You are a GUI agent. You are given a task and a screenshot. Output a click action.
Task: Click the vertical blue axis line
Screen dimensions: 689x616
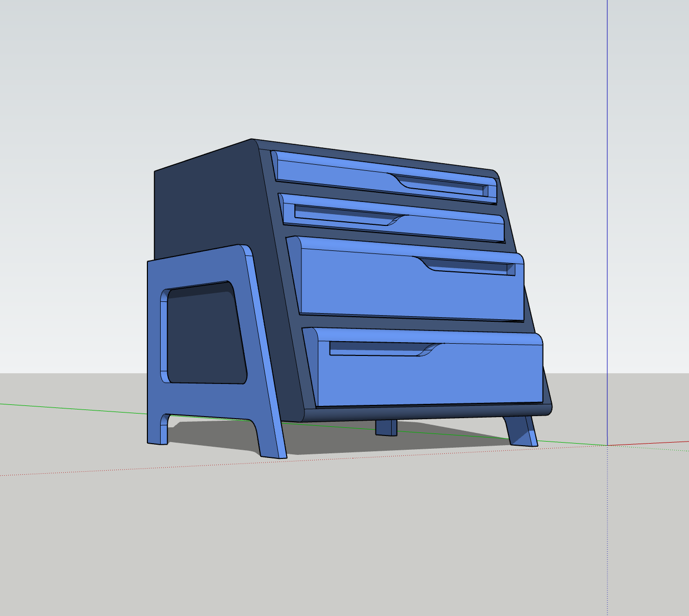(x=608, y=204)
